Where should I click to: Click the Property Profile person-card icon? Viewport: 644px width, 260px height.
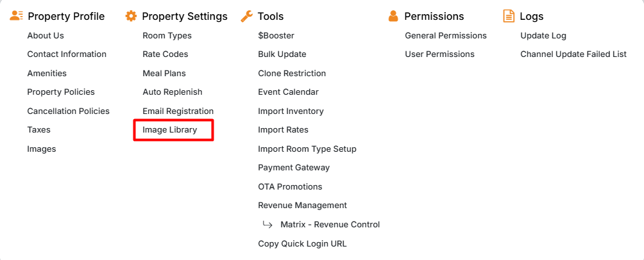click(17, 16)
